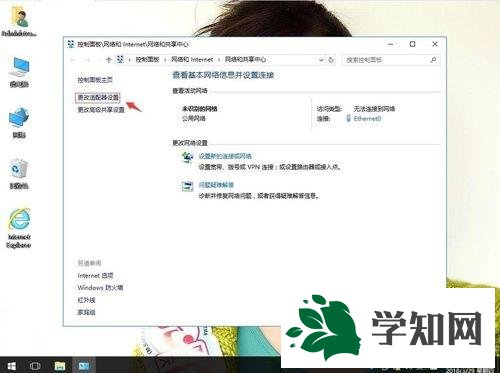Click the window title bar network icon
This screenshot has width=500, height=373.
(71, 44)
